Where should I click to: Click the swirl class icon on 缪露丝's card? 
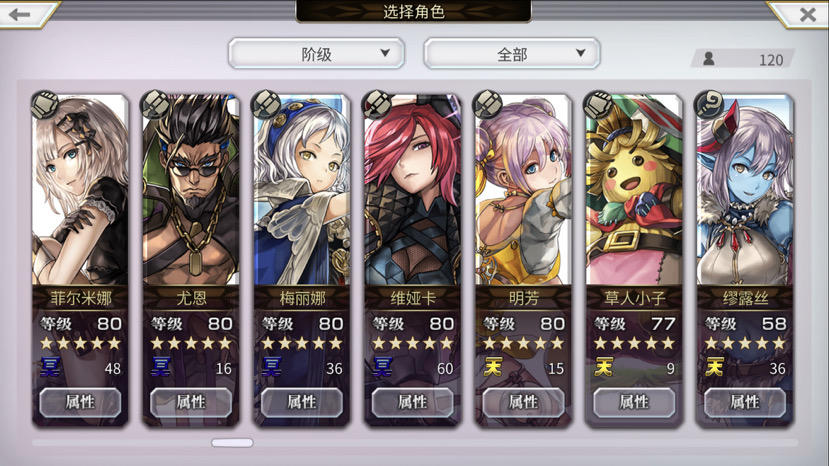(710, 104)
